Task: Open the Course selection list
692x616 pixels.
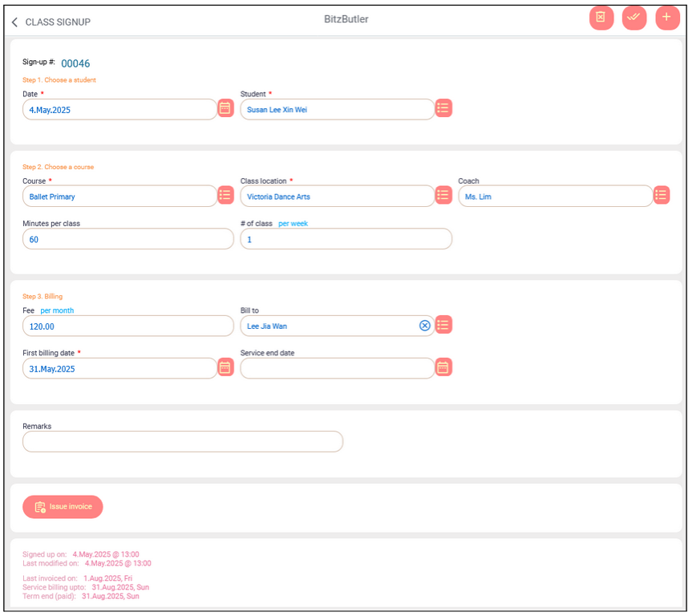Action: point(225,195)
